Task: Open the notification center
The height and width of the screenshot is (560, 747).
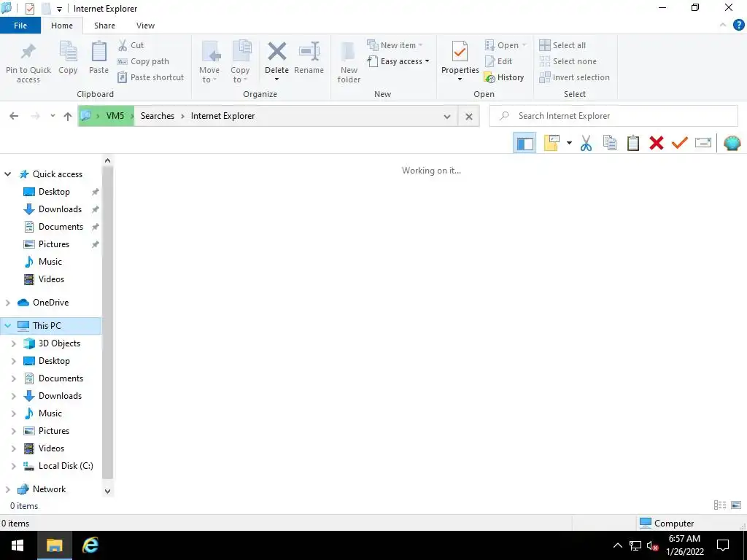Action: coord(723,545)
